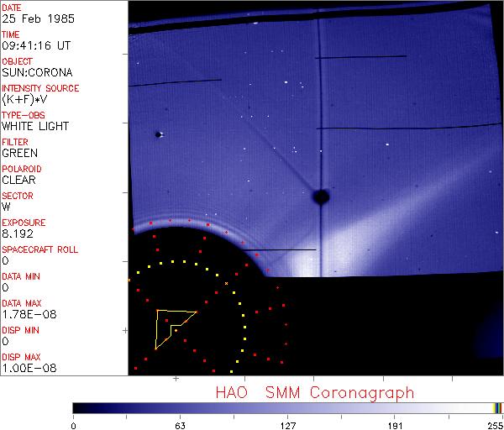Click the HAO SMM Coronagraph title text
504x430 pixels.
click(314, 392)
